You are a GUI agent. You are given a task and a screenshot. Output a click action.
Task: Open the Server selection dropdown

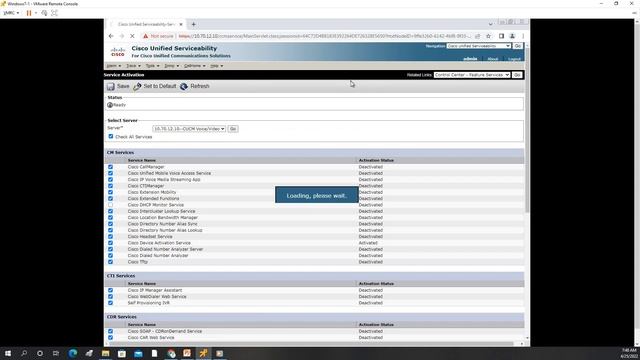[x=189, y=129]
